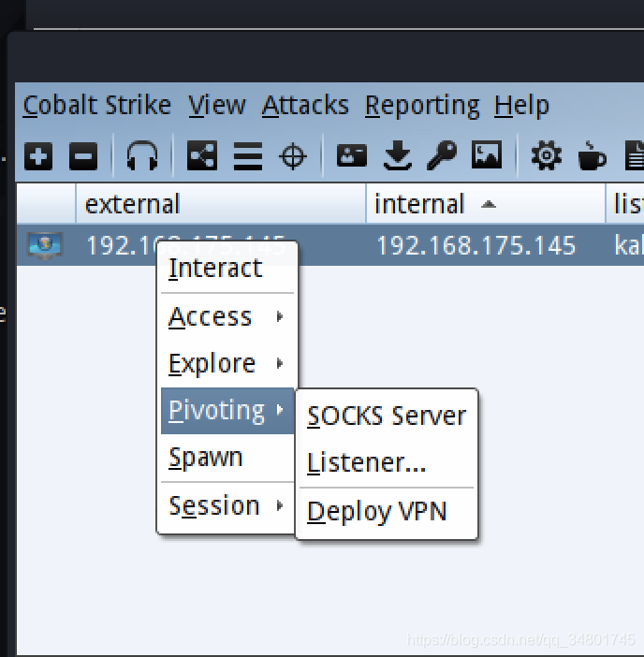Open the View menu

coord(216,105)
